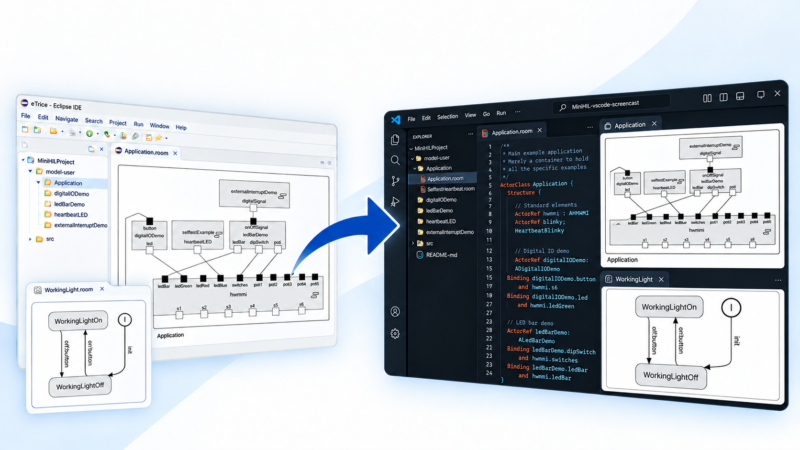Click the MiniHIL-vscode-screencast search box
This screenshot has height=450, width=800.
point(611,104)
